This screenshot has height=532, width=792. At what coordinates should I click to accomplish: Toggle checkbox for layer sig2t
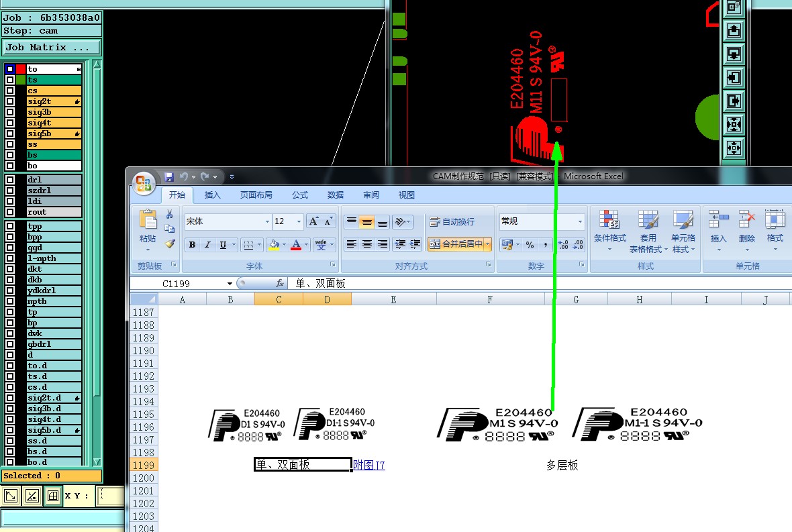click(9, 101)
